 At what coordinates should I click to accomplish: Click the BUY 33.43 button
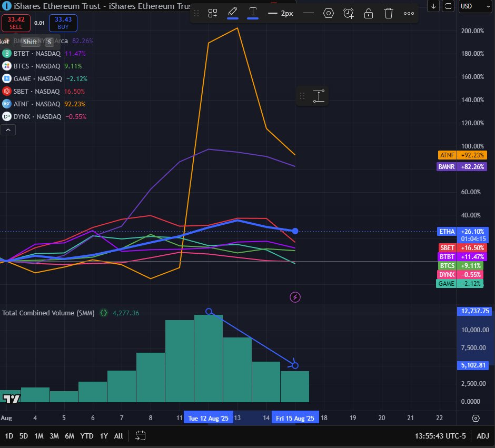[63, 23]
